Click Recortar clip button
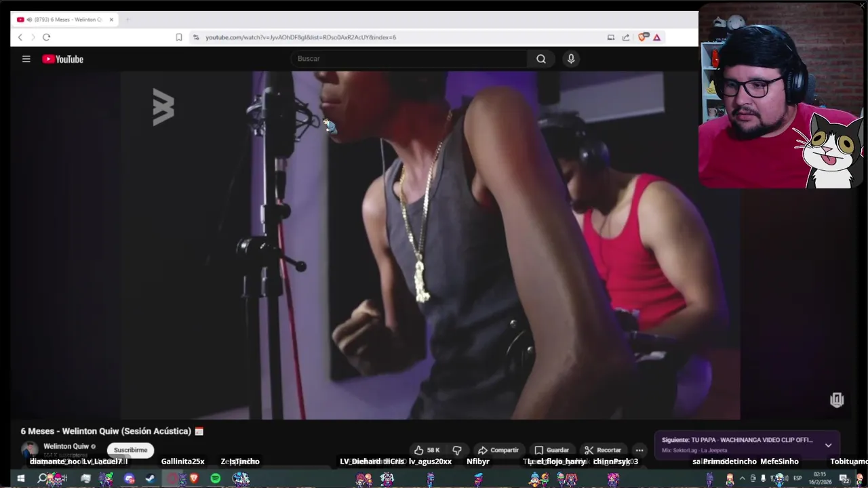 click(x=603, y=450)
